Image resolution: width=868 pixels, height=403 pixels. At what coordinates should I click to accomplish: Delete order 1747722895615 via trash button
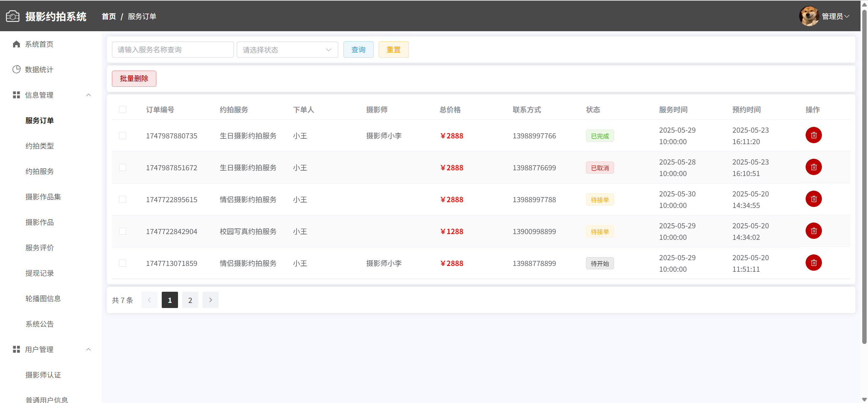point(813,199)
